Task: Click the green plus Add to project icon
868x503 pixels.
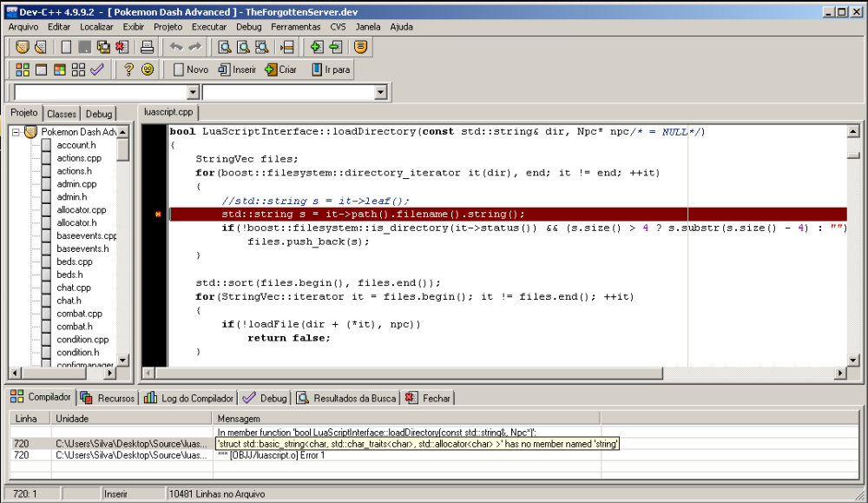Action: coord(317,47)
